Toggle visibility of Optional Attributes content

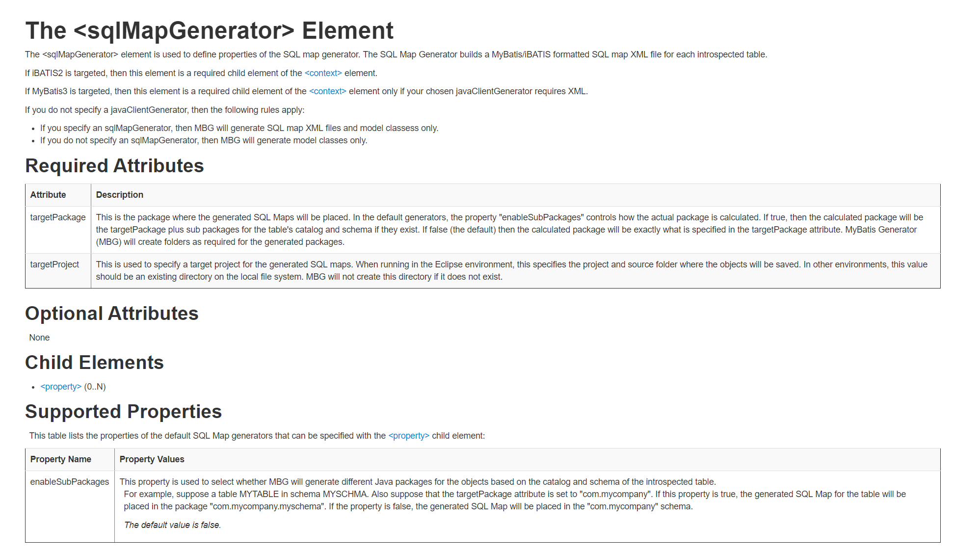click(112, 313)
